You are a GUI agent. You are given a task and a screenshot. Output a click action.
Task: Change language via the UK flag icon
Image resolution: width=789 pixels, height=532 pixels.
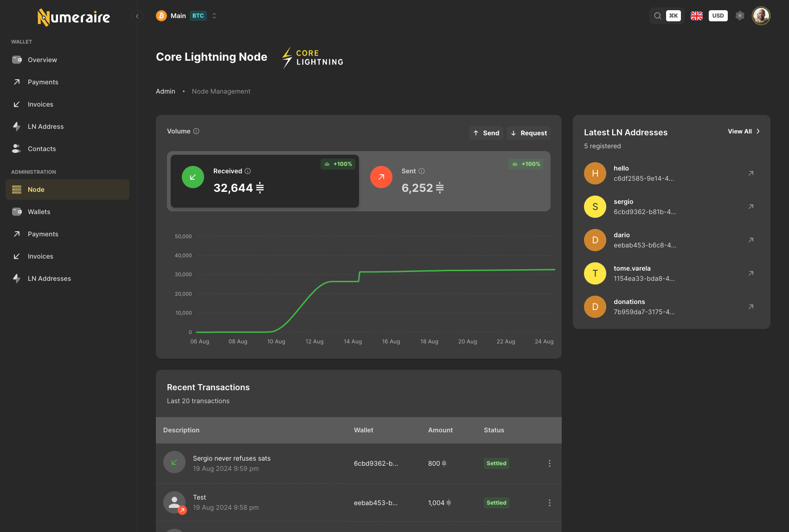(x=697, y=16)
